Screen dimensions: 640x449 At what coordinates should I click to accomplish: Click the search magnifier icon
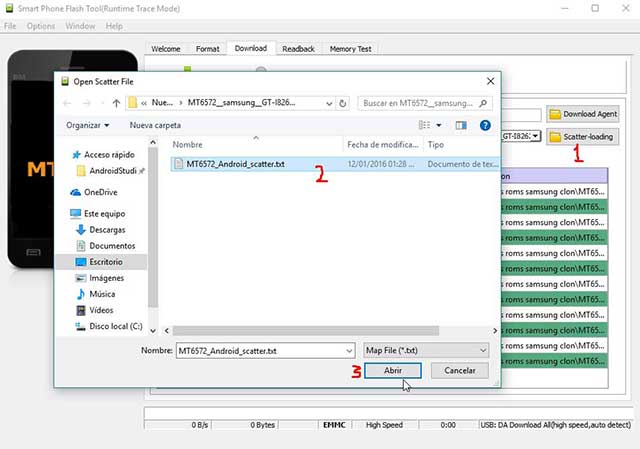483,103
